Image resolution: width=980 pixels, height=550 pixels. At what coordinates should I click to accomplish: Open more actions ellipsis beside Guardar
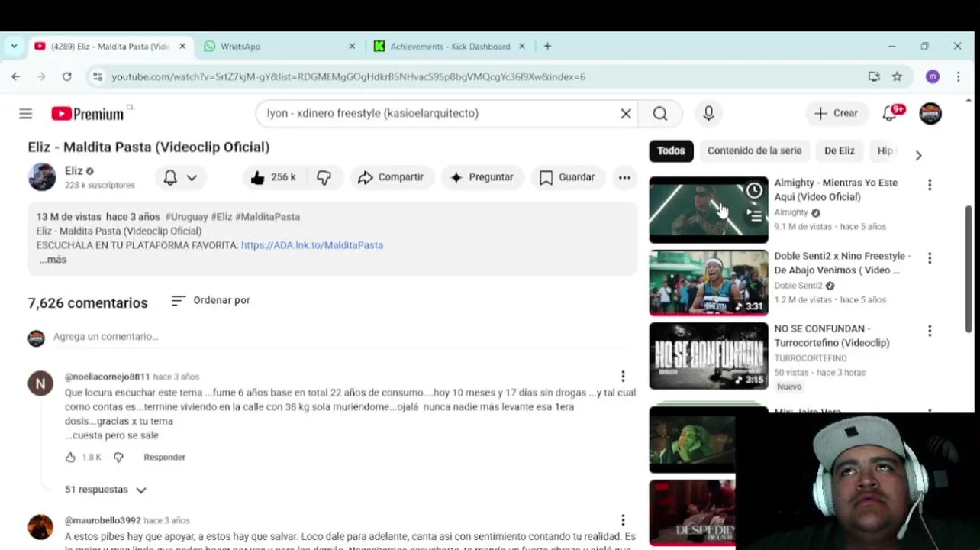pyautogui.click(x=624, y=177)
